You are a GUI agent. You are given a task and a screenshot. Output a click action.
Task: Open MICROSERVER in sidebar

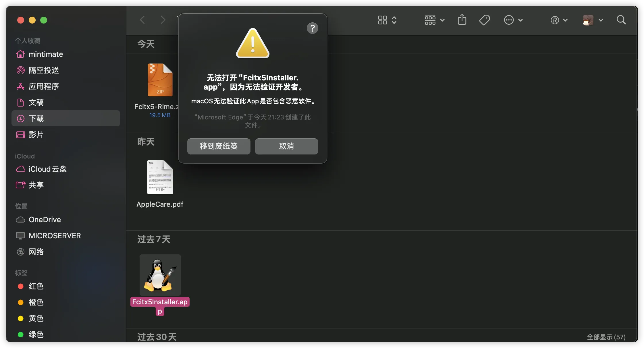coord(65,236)
